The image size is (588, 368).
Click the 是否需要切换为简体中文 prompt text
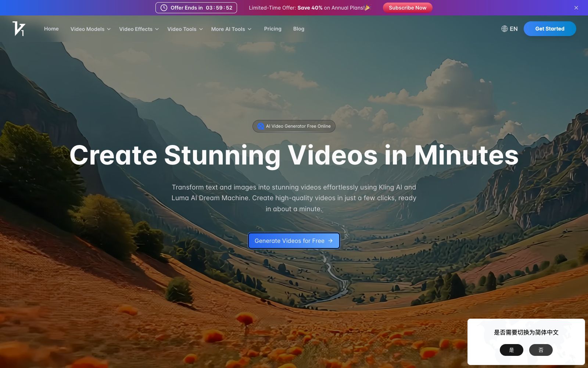pyautogui.click(x=526, y=332)
